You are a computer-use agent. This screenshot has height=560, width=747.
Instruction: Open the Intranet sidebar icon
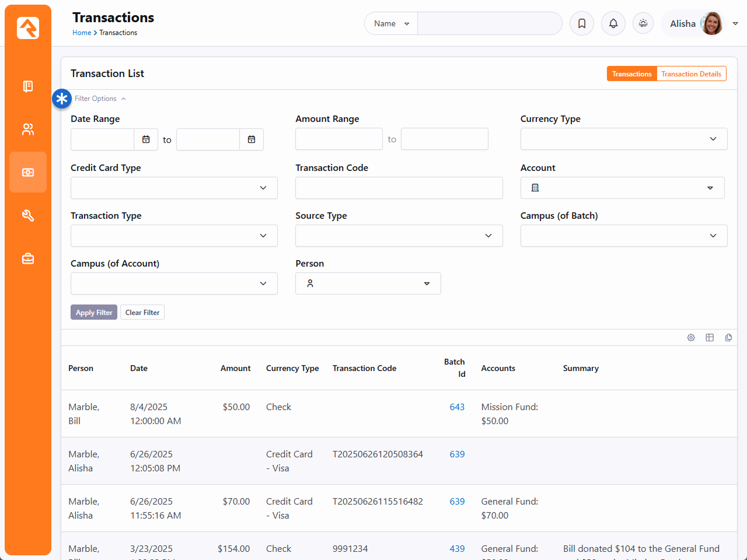[x=28, y=86]
